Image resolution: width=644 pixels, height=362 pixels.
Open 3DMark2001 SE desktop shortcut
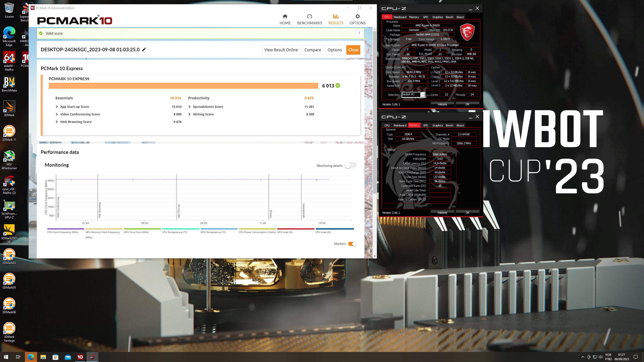click(x=9, y=234)
